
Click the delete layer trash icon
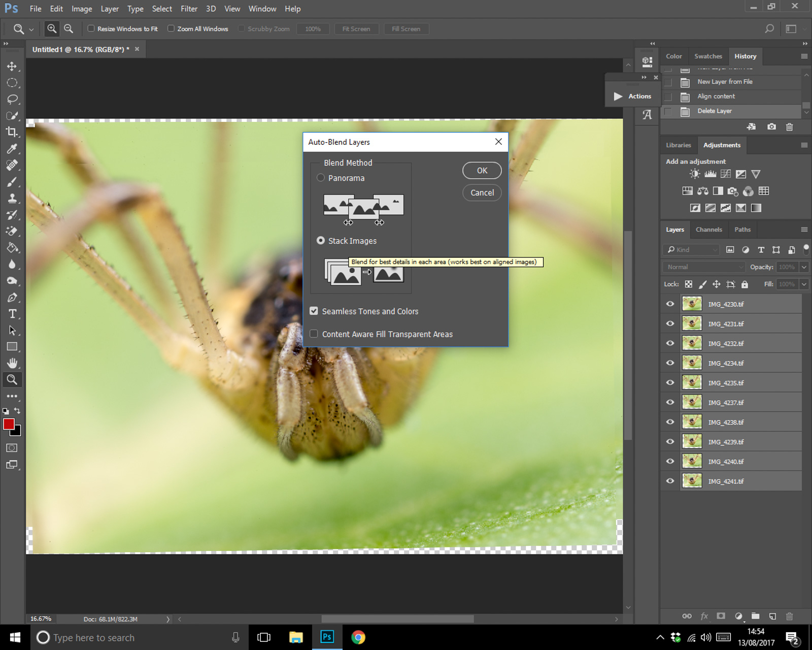tap(789, 616)
